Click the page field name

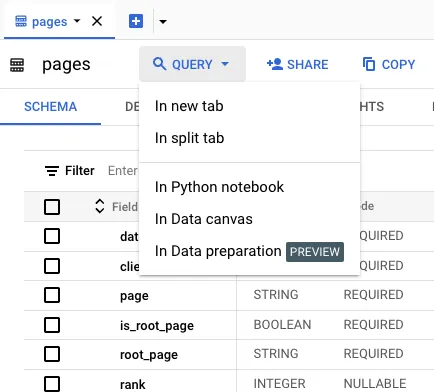point(134,296)
